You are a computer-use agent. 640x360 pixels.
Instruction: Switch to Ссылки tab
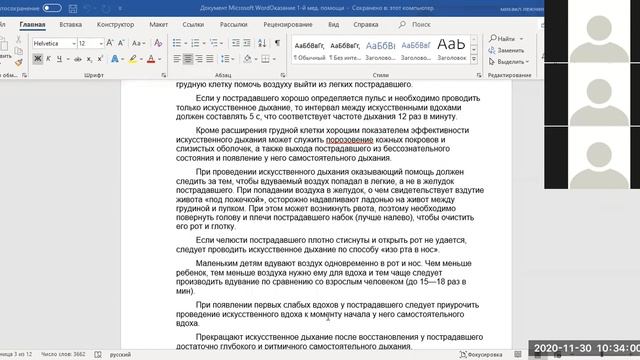coord(193,24)
